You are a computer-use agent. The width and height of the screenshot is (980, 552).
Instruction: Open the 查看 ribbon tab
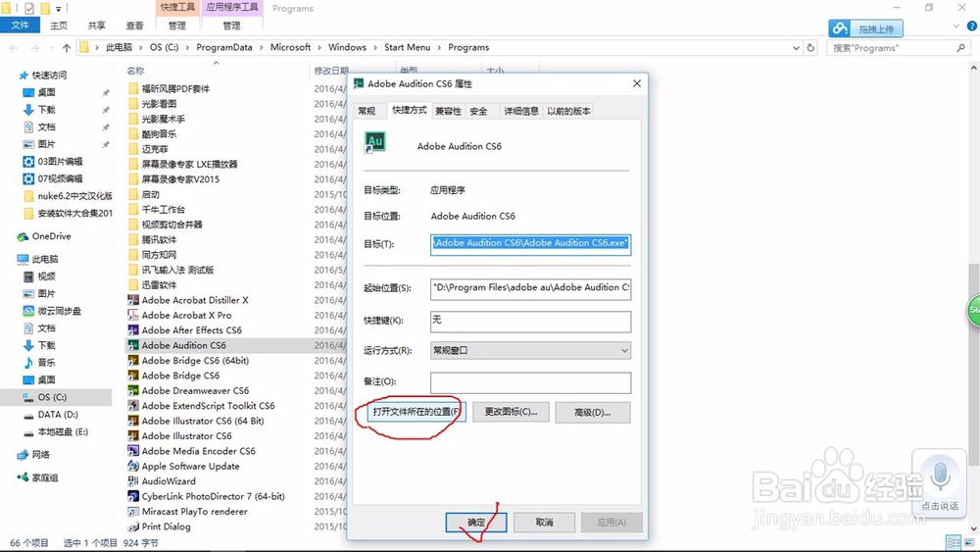(134, 25)
